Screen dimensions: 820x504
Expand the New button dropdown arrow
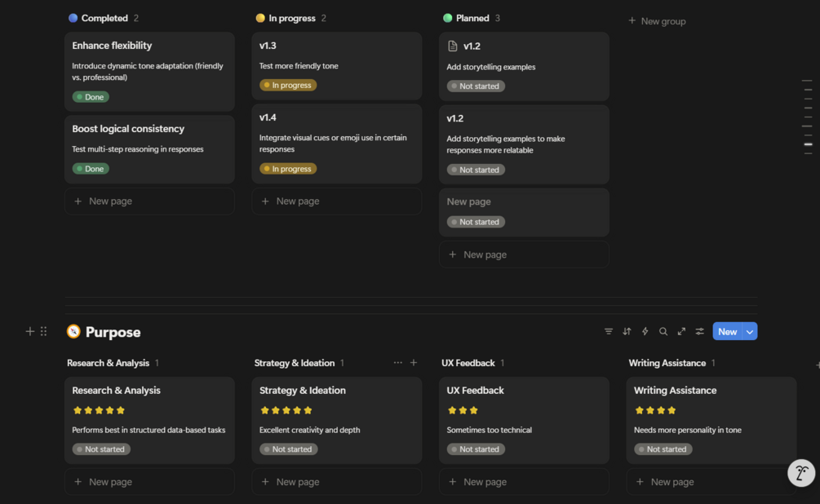pyautogui.click(x=750, y=331)
